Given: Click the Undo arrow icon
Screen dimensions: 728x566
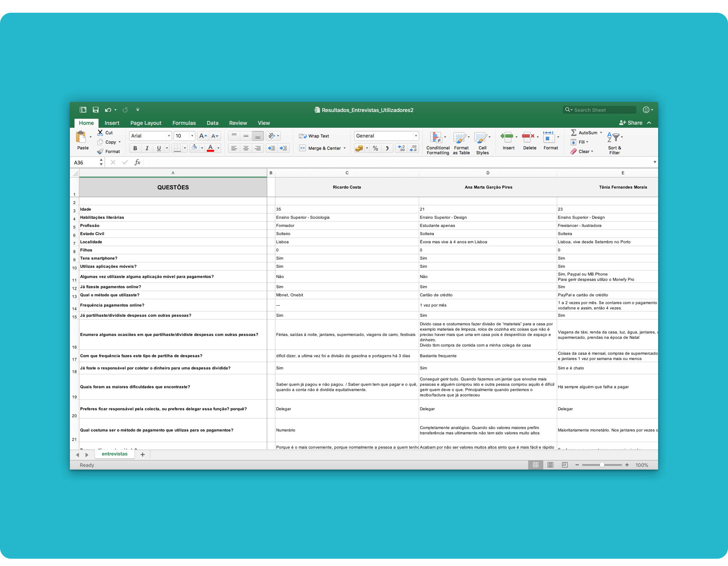Looking at the screenshot, I should point(108,110).
